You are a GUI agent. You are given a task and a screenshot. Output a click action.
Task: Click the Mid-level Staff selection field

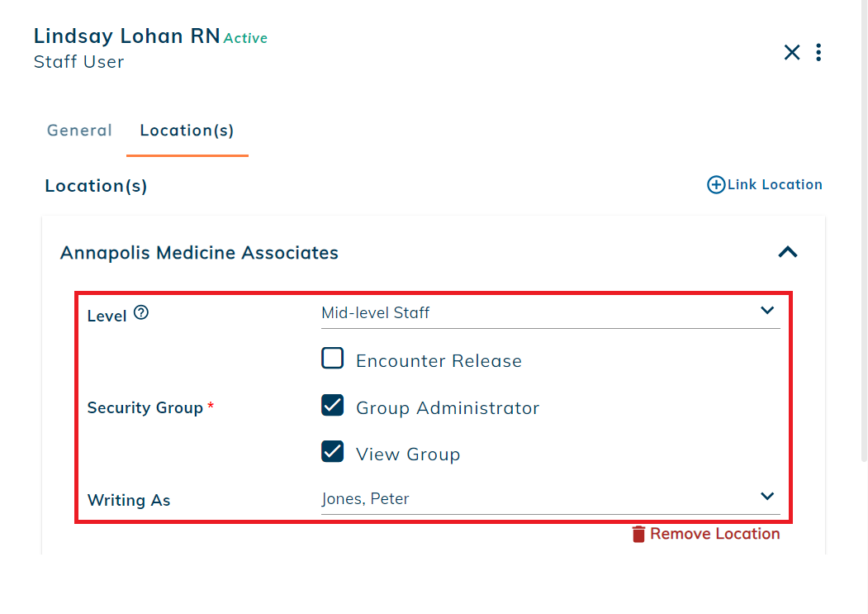coord(550,313)
